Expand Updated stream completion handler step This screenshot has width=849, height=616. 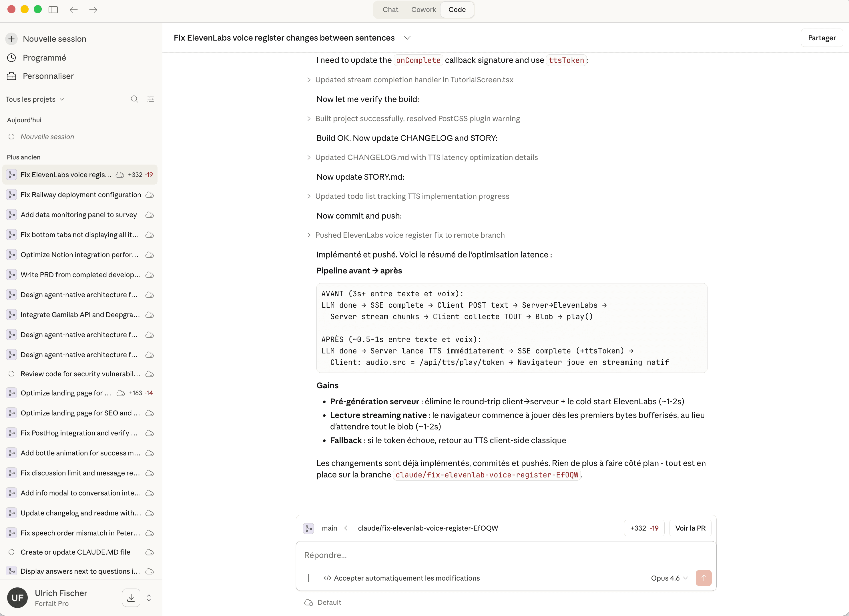[x=410, y=80]
